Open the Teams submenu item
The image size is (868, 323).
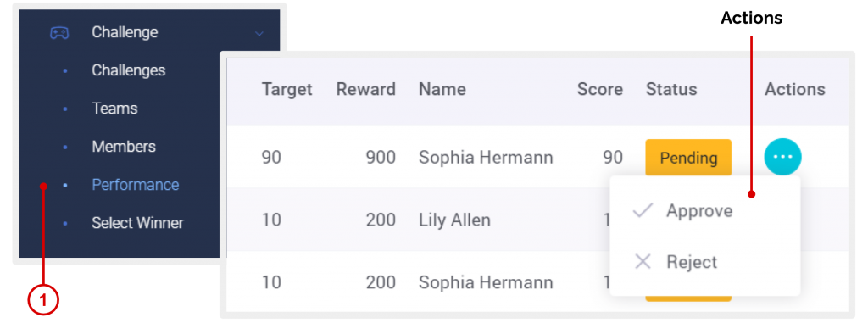pos(114,108)
